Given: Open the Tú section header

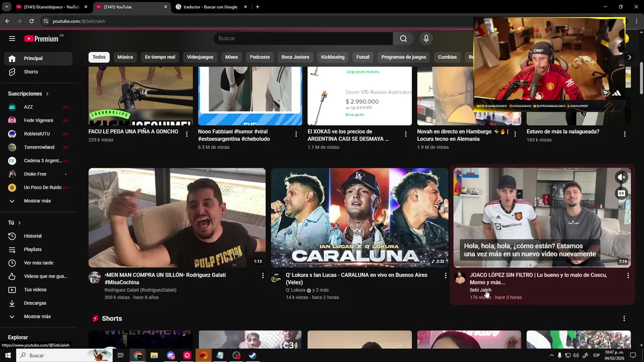Looking at the screenshot, I should click(x=15, y=223).
